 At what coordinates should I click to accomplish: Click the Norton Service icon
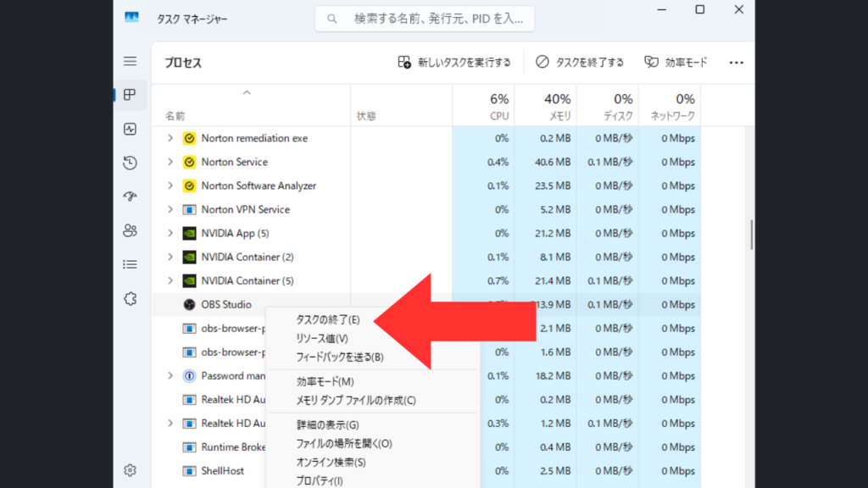(189, 162)
